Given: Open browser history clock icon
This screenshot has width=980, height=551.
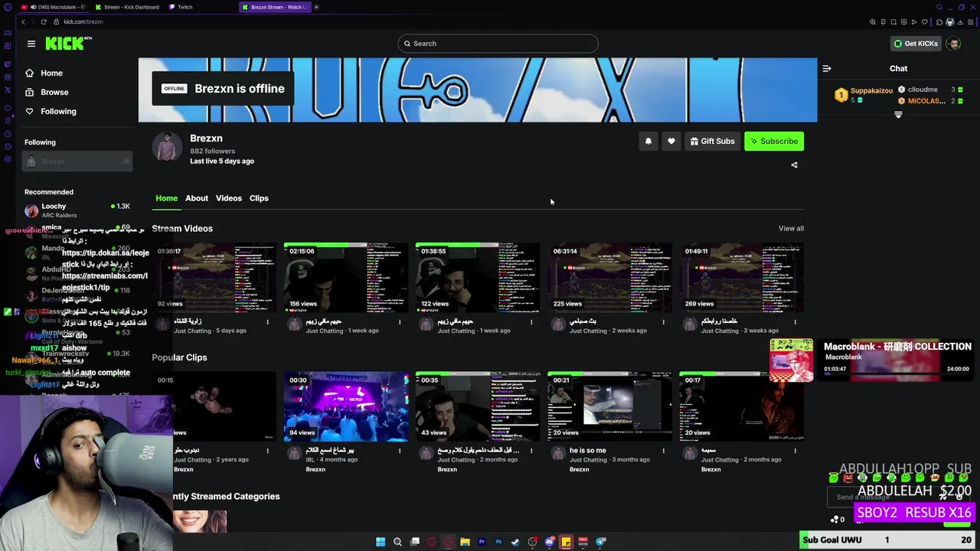Looking at the screenshot, I should point(8,133).
